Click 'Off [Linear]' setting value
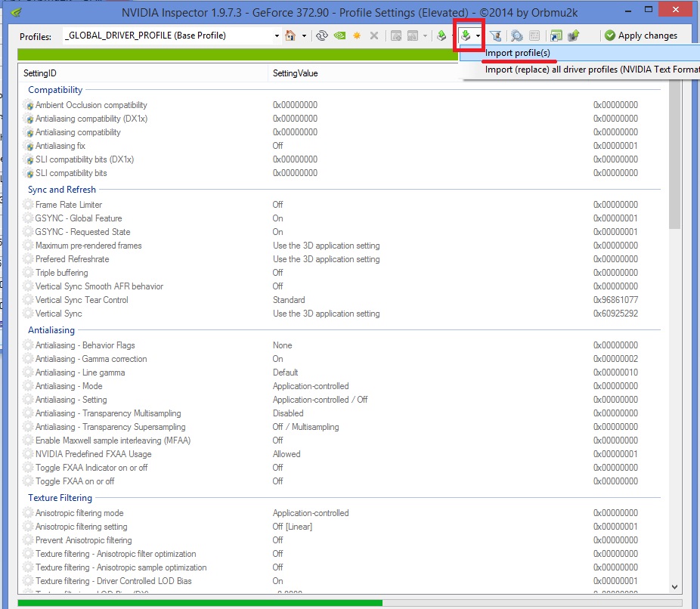The image size is (700, 609). [293, 527]
